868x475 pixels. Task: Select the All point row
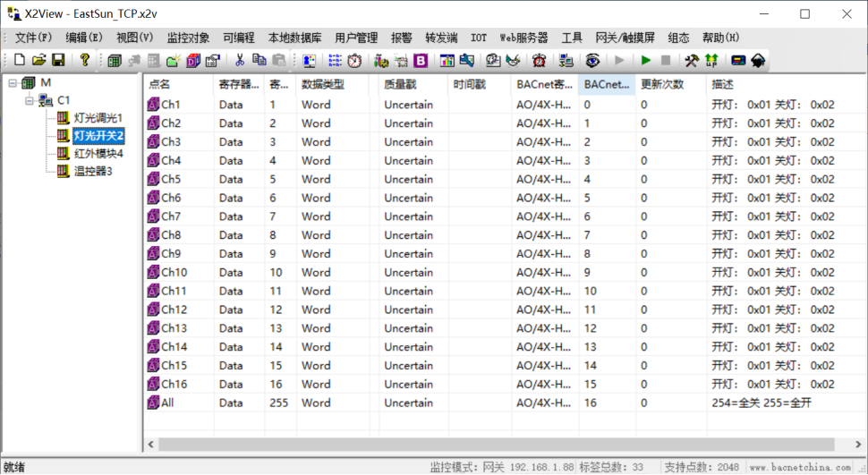[505, 403]
